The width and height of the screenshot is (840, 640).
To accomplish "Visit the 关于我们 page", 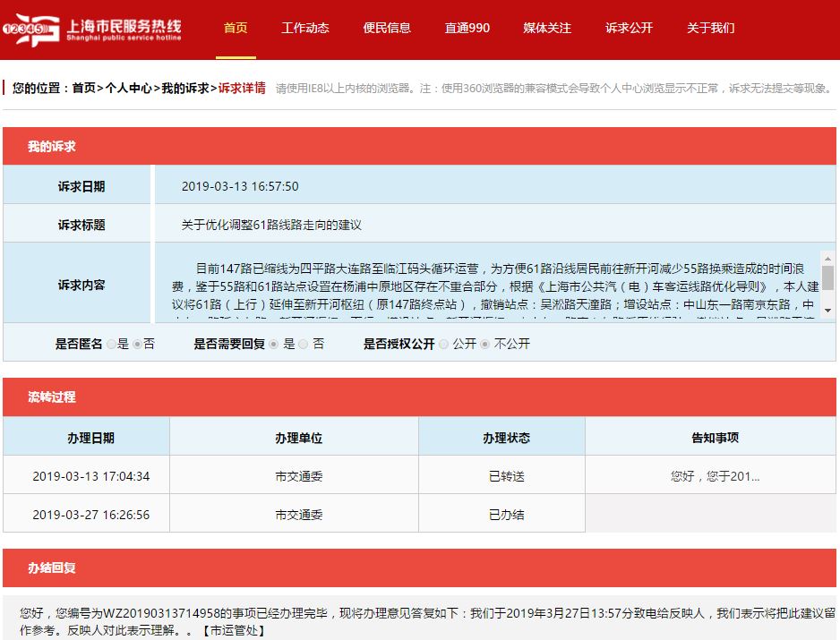I will tap(710, 28).
